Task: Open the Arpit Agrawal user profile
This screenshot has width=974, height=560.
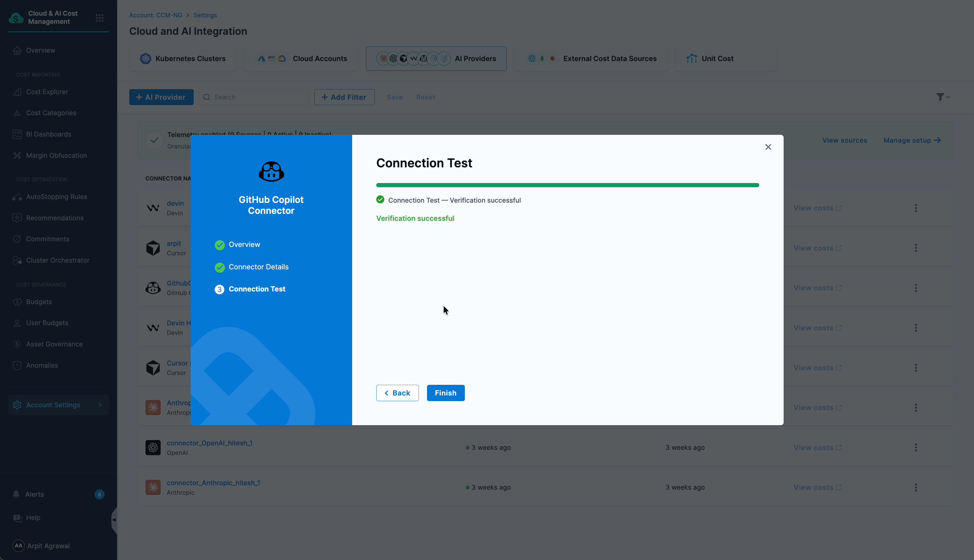Action: pos(41,546)
